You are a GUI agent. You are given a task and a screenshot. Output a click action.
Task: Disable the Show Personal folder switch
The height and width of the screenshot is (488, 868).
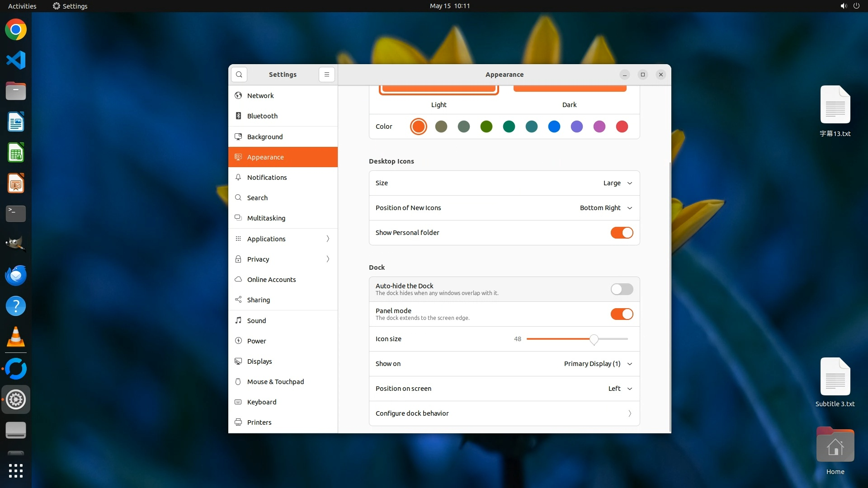[x=622, y=233]
